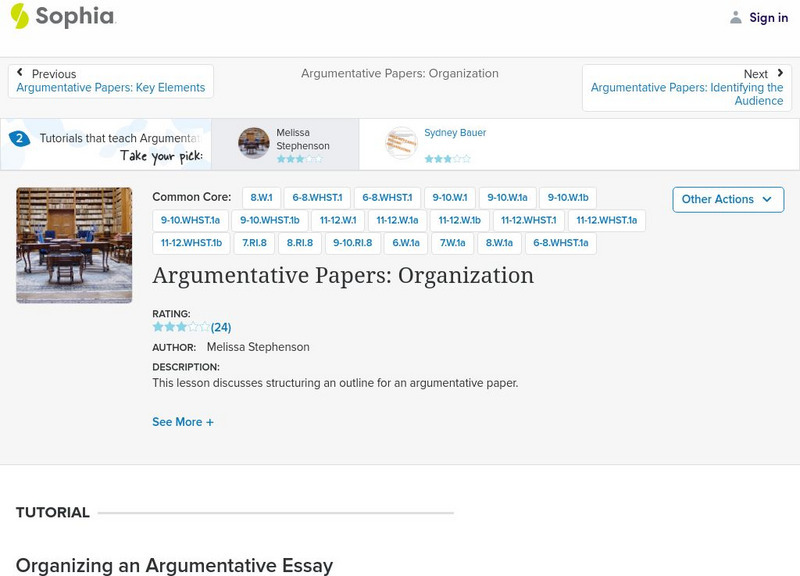Select the 11-12.W.1 standard tag

pyautogui.click(x=338, y=220)
